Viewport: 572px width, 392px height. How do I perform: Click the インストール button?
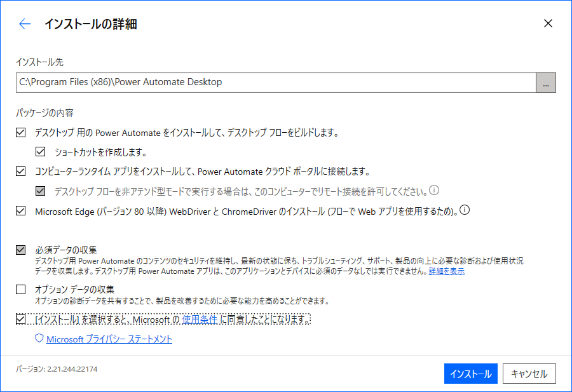coord(470,374)
